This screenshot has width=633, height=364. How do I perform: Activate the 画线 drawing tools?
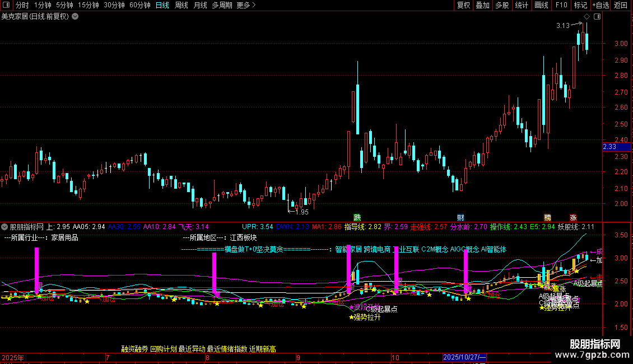[541, 5]
